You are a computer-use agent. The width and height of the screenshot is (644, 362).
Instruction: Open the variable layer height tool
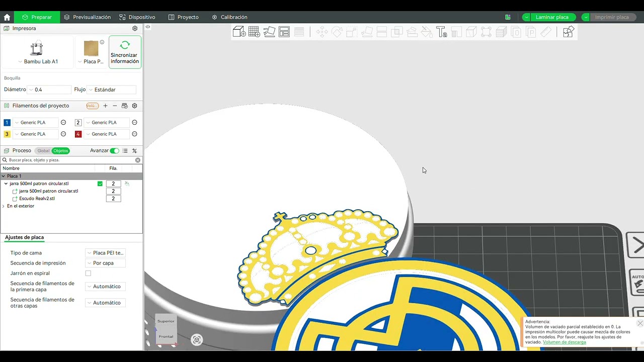299,32
